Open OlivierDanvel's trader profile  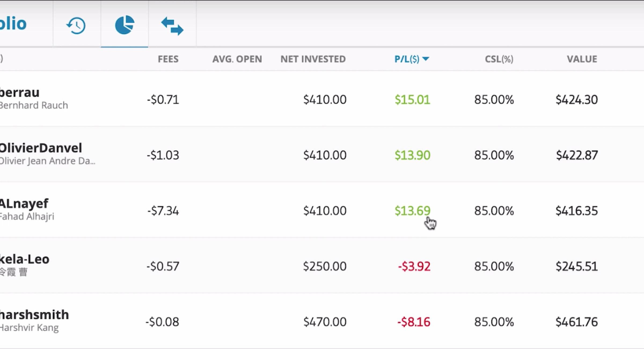[41, 148]
